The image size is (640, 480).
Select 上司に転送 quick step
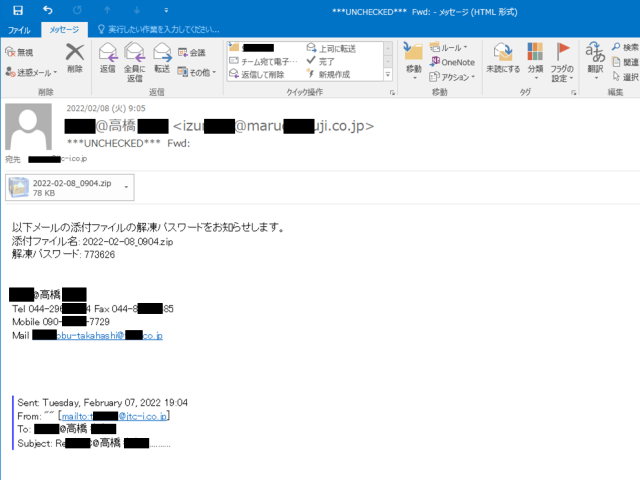click(331, 49)
